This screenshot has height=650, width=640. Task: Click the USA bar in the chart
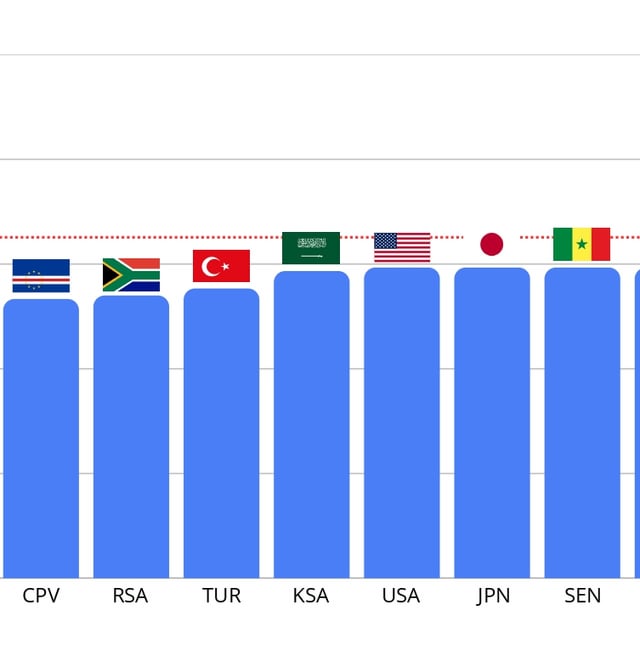[402, 422]
